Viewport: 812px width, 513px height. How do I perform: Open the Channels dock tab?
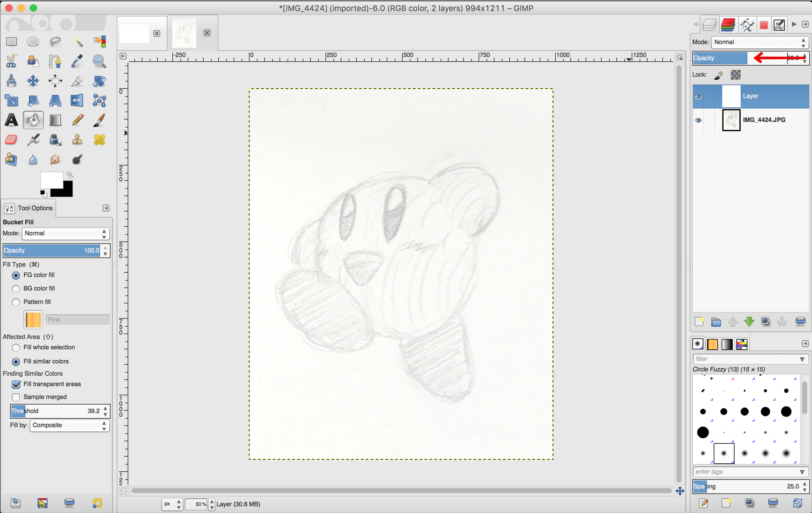click(x=728, y=25)
